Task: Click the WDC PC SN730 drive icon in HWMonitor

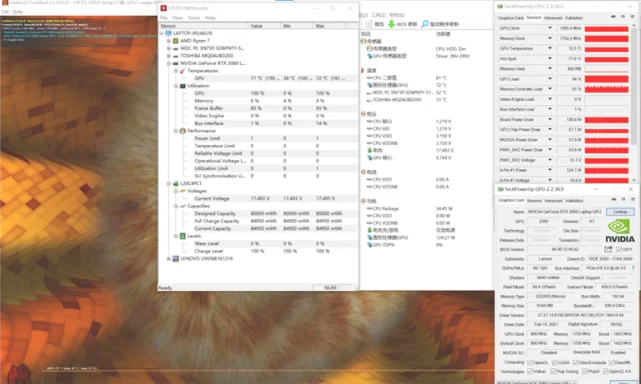Action: click(176, 48)
